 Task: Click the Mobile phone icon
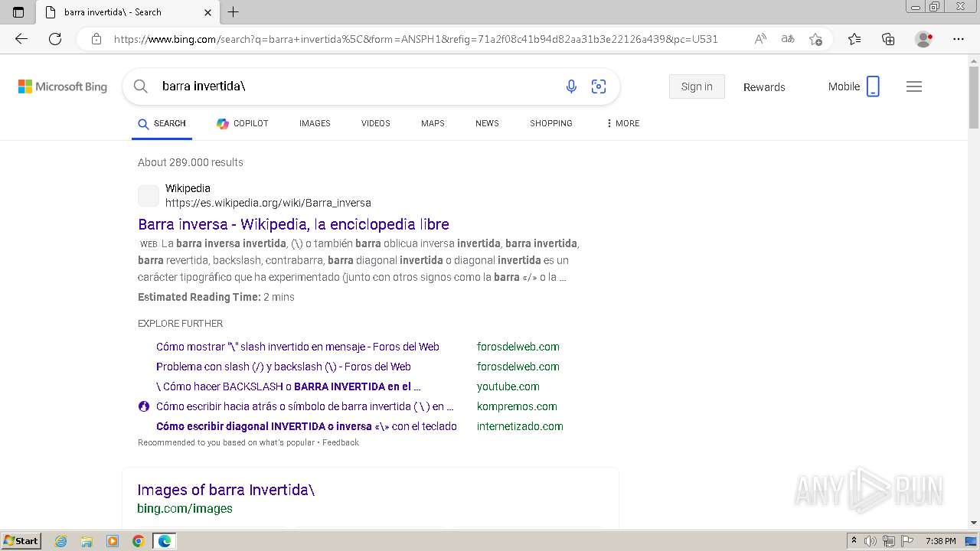coord(873,86)
